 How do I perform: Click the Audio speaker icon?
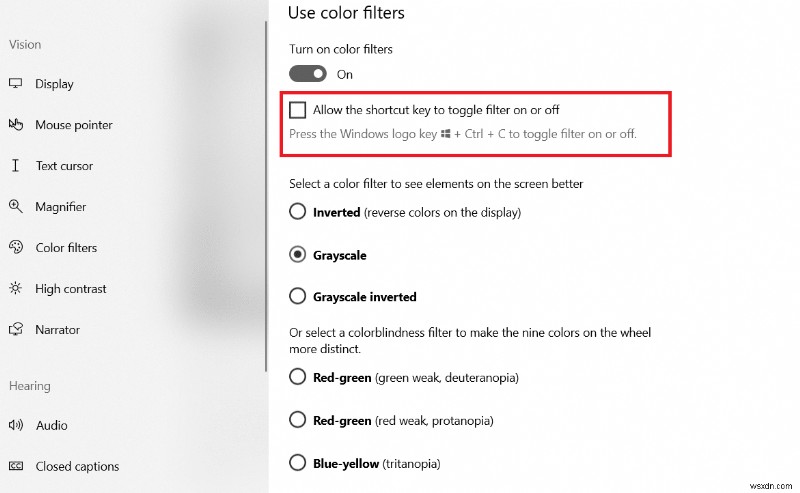[x=16, y=425]
